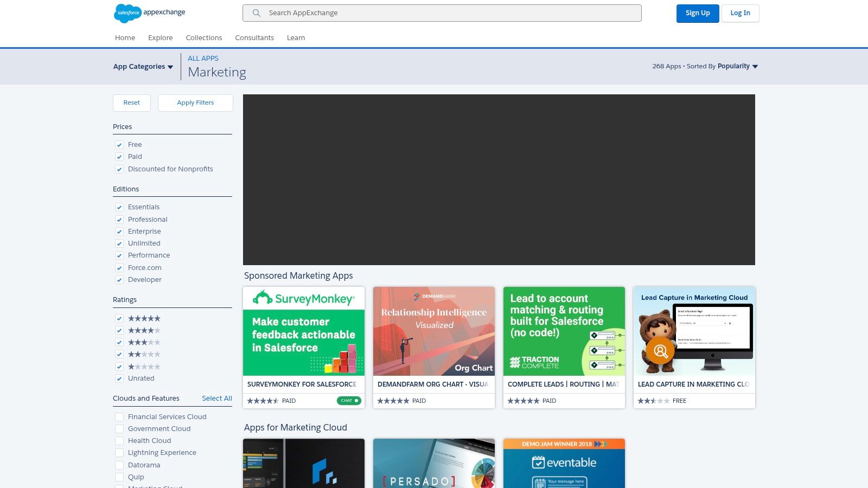Click the SurveyMonkey card star rating
868x488 pixels.
click(x=263, y=401)
